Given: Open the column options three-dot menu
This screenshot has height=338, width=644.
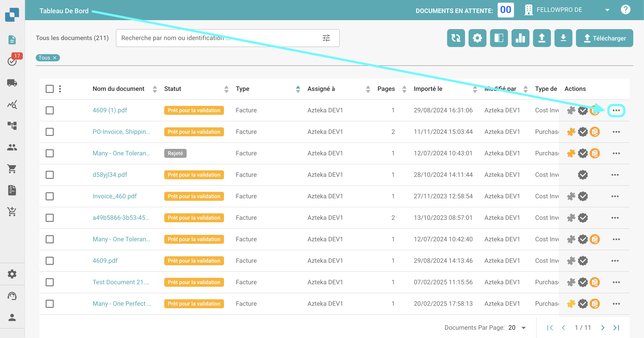Looking at the screenshot, I should click(60, 89).
